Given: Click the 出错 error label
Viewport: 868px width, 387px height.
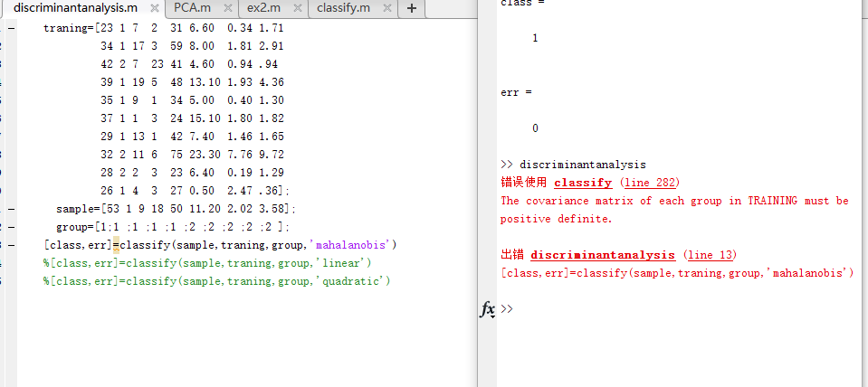Looking at the screenshot, I should click(512, 255).
